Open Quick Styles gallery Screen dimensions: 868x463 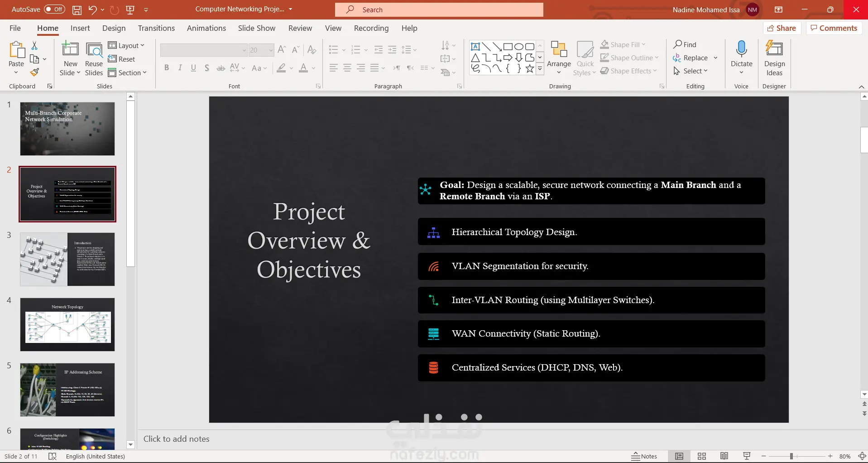pos(585,58)
